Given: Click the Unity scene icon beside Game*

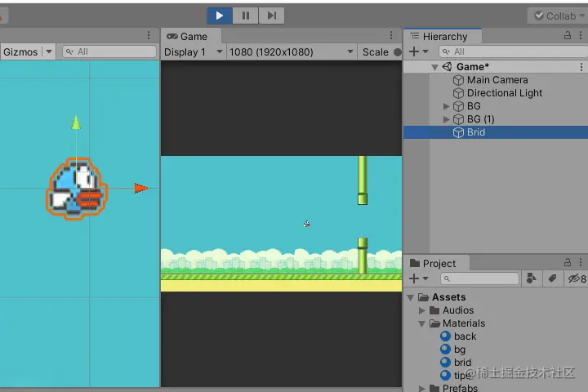Looking at the screenshot, I should [x=447, y=67].
